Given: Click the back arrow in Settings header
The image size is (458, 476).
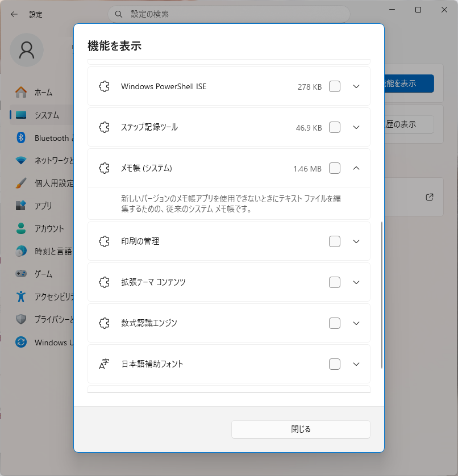Looking at the screenshot, I should [14, 14].
